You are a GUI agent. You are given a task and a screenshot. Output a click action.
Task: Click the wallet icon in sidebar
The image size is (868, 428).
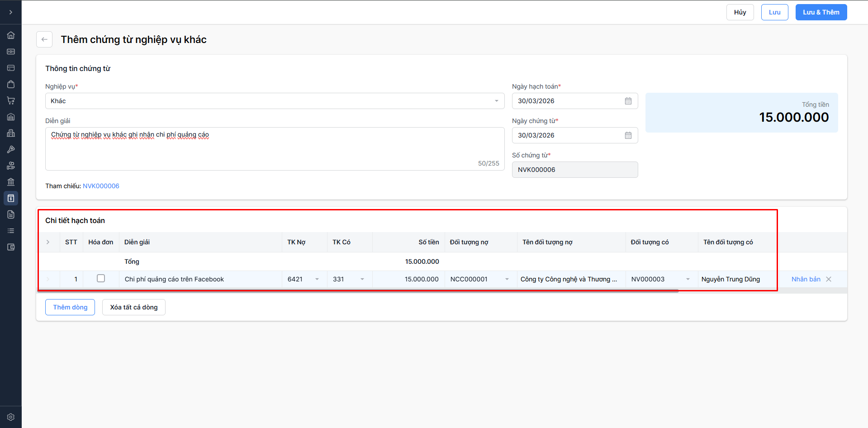[x=11, y=247]
